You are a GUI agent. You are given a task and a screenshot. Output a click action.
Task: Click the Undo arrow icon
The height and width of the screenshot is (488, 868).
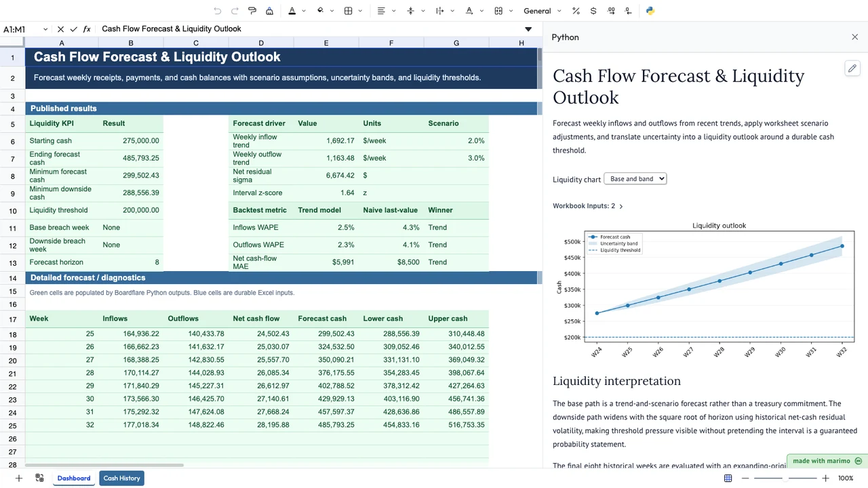[218, 11]
